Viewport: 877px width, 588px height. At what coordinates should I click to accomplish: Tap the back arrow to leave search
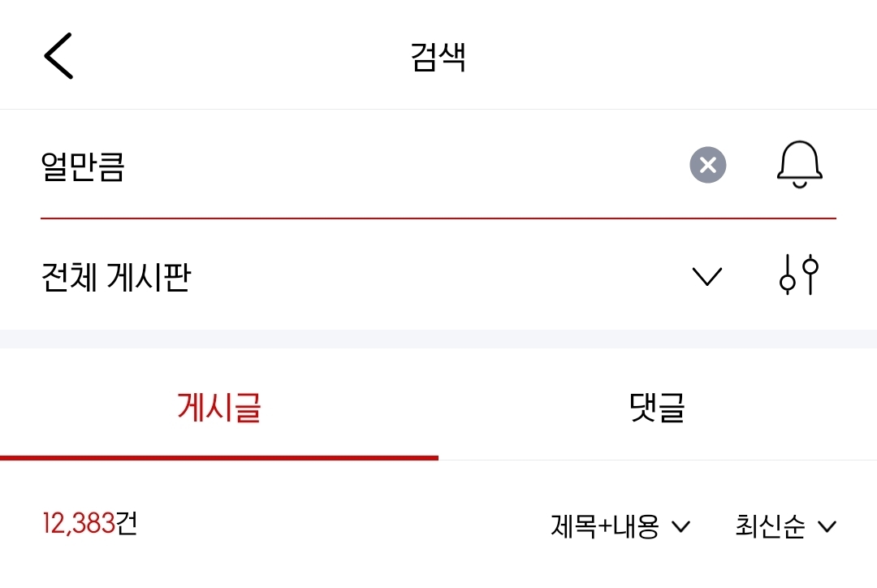58,54
